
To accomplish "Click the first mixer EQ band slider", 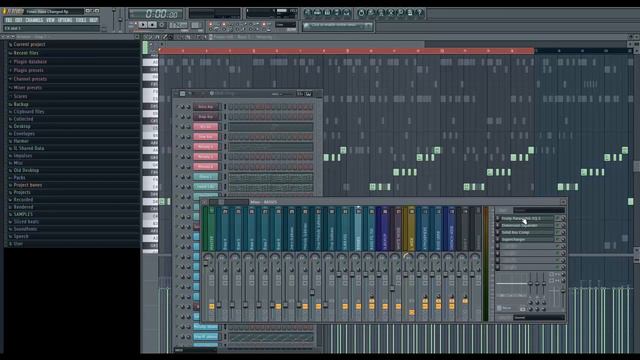I will click(530, 283).
